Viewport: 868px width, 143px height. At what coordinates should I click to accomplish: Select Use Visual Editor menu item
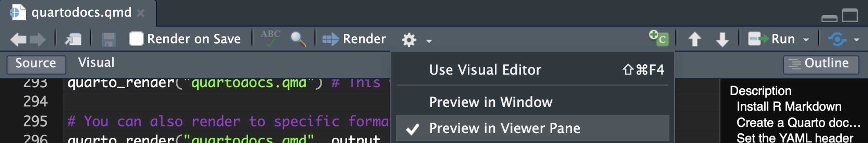coord(532,70)
